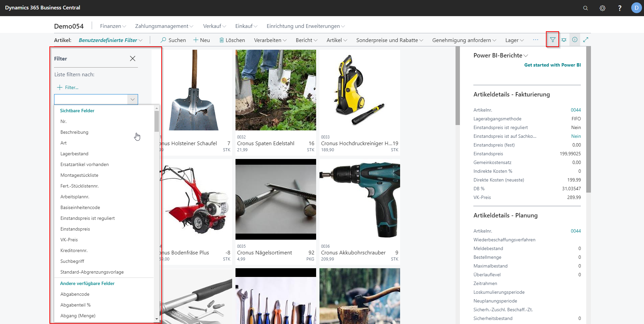
Task: Click Nein for Einstandspreis ist auf Sachko...
Action: pyautogui.click(x=576, y=136)
